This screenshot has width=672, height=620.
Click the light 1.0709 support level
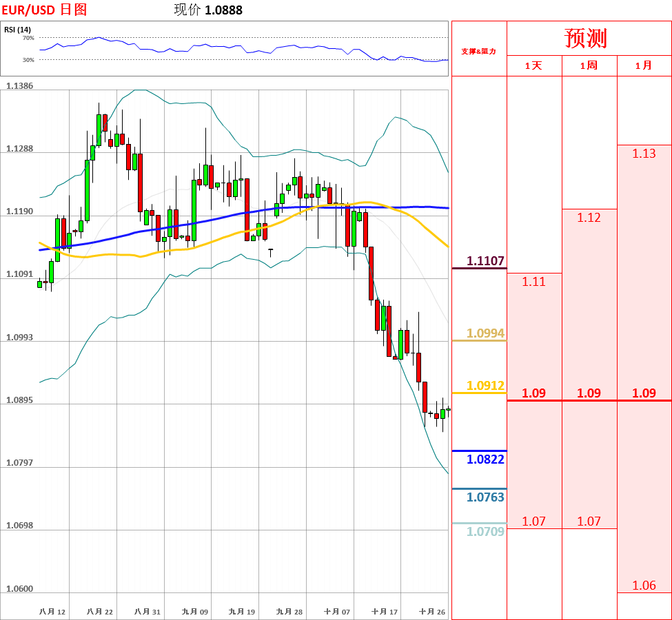click(485, 532)
